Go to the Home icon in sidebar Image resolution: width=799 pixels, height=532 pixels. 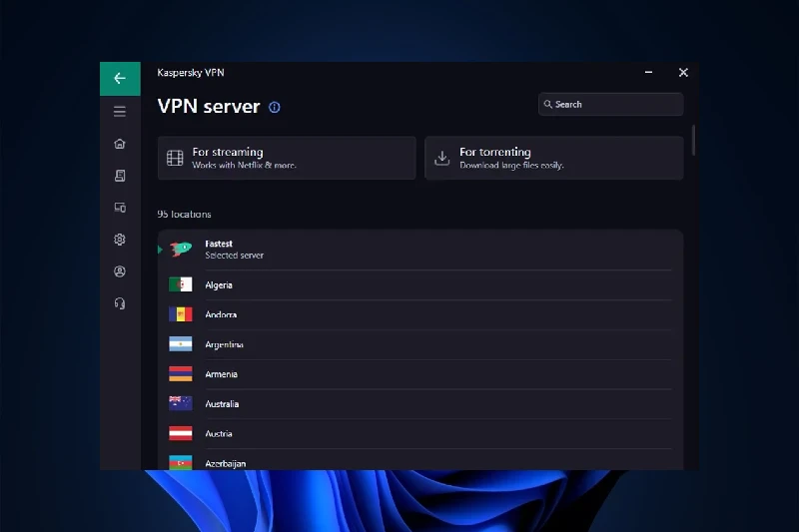point(120,144)
